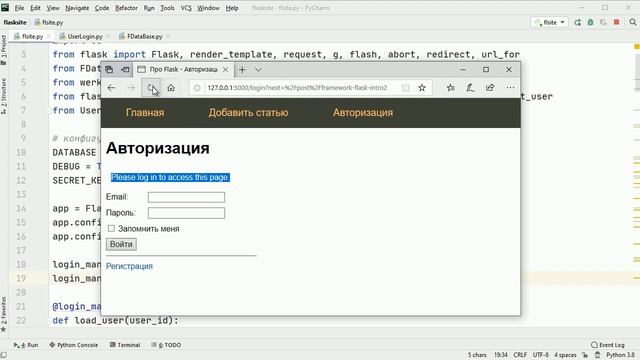Open the Help menu
640x360 pixels.
[x=232, y=8]
